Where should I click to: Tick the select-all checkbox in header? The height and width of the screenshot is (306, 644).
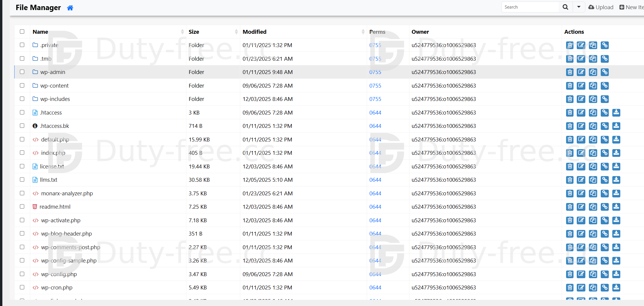(x=22, y=32)
